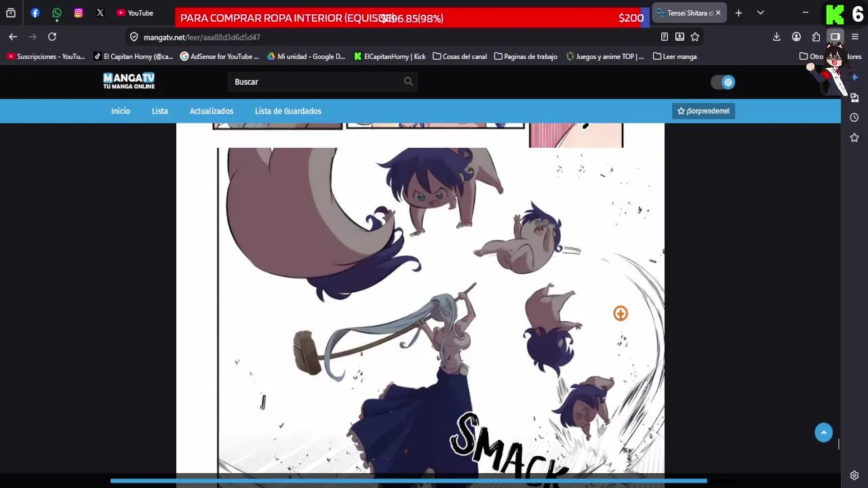Open the Actualizados menu item
This screenshot has height=488, width=868.
[212, 111]
